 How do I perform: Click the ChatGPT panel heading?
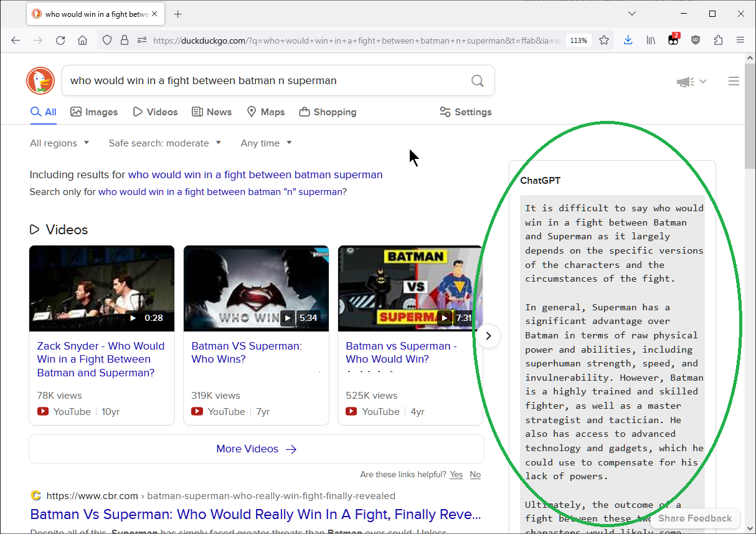[x=541, y=181]
